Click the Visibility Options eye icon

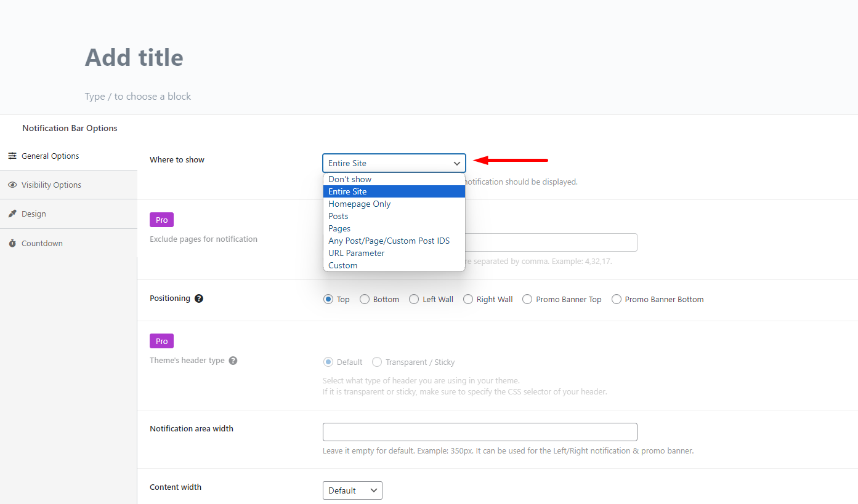12,185
